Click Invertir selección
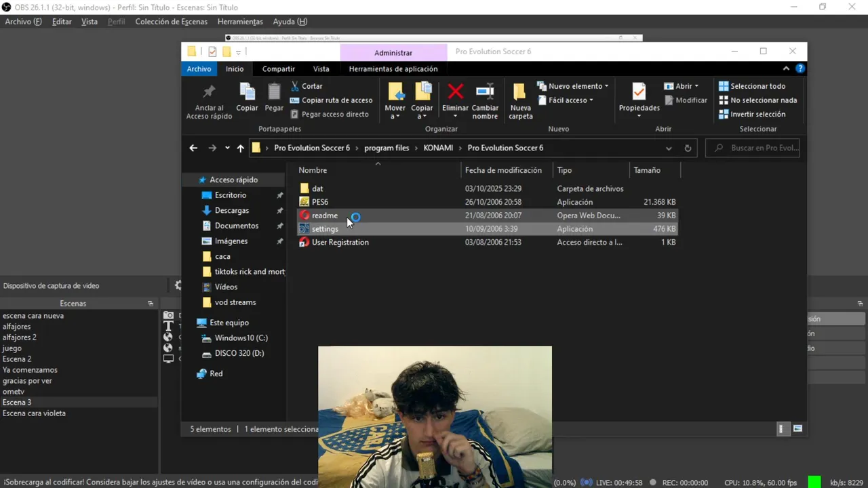Viewport: 868px width, 488px height. click(752, 115)
